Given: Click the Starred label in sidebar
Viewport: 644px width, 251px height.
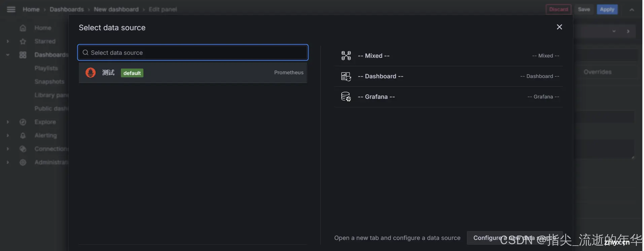Looking at the screenshot, I should [45, 41].
